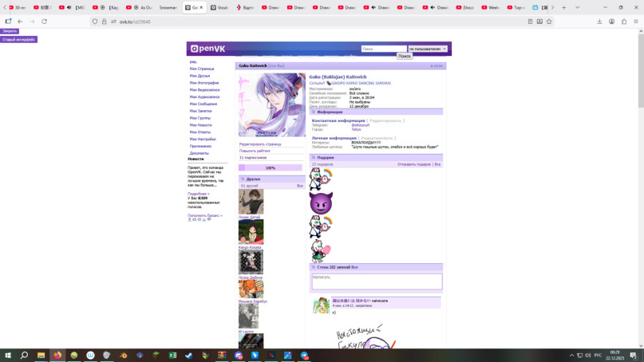Collapse the Друзья section header

pos(271,179)
